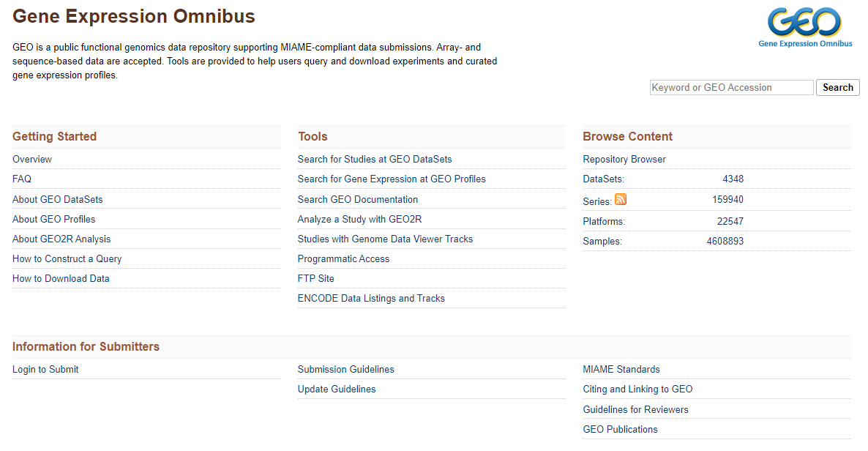Open the Login to Submit link

coord(45,370)
